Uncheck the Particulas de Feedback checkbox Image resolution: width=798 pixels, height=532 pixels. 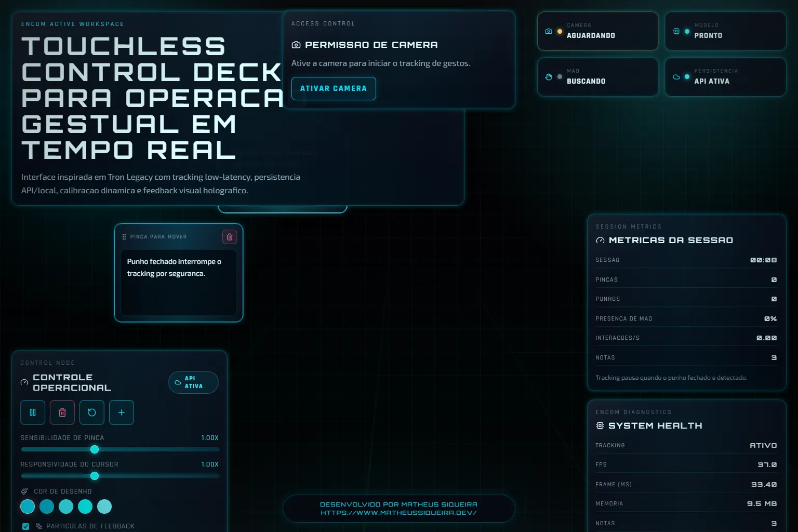[25, 526]
